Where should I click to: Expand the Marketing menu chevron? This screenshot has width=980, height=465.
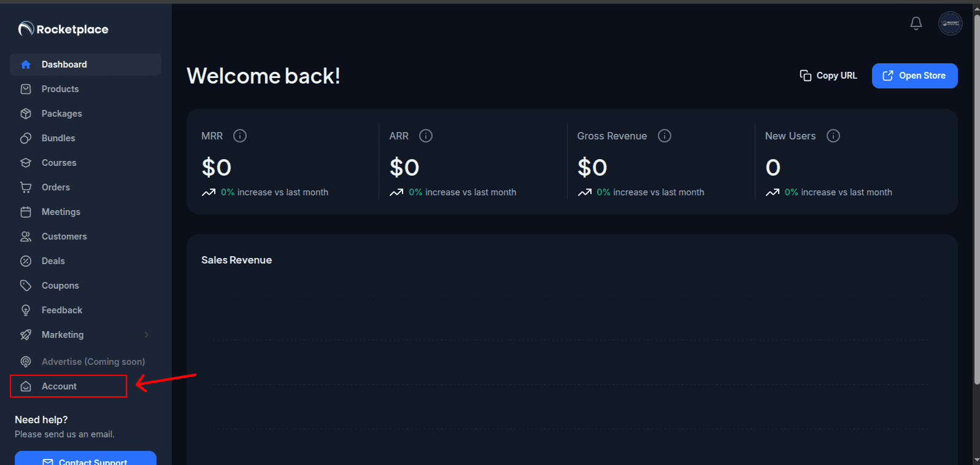point(146,334)
